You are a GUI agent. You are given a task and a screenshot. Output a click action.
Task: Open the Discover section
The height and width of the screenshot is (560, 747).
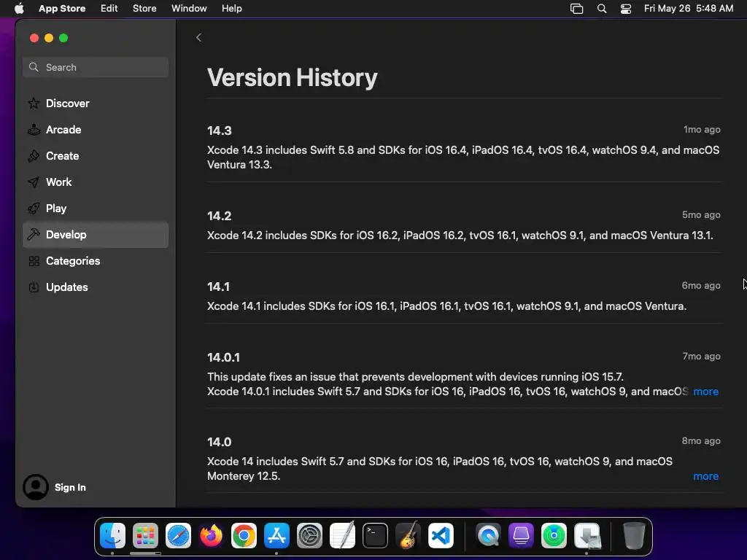coord(96,104)
